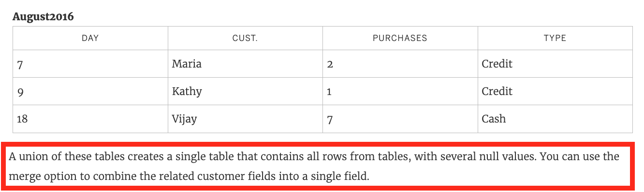Click Credit cell in Kathy's row
644x192 pixels.
point(555,91)
